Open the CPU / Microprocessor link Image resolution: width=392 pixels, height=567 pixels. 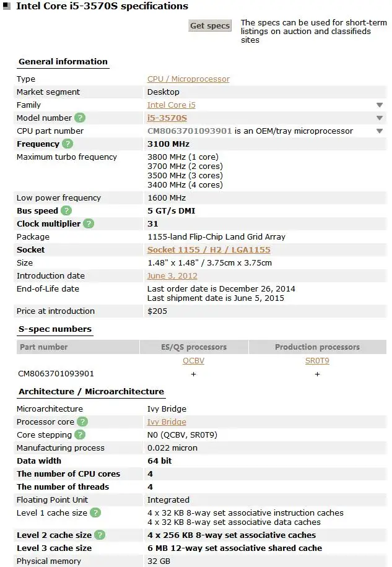188,79
